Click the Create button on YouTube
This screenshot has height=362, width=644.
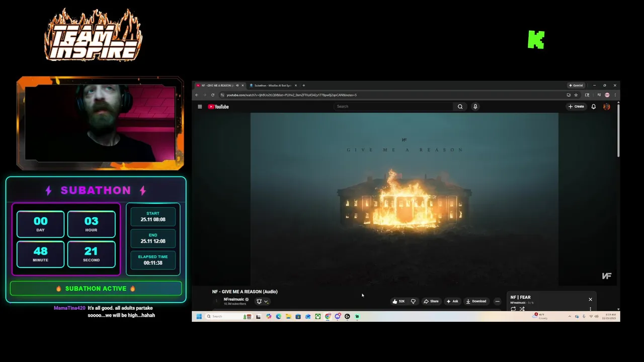(576, 107)
